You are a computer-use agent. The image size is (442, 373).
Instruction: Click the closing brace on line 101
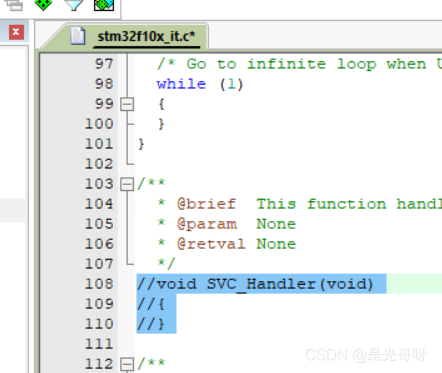141,144
